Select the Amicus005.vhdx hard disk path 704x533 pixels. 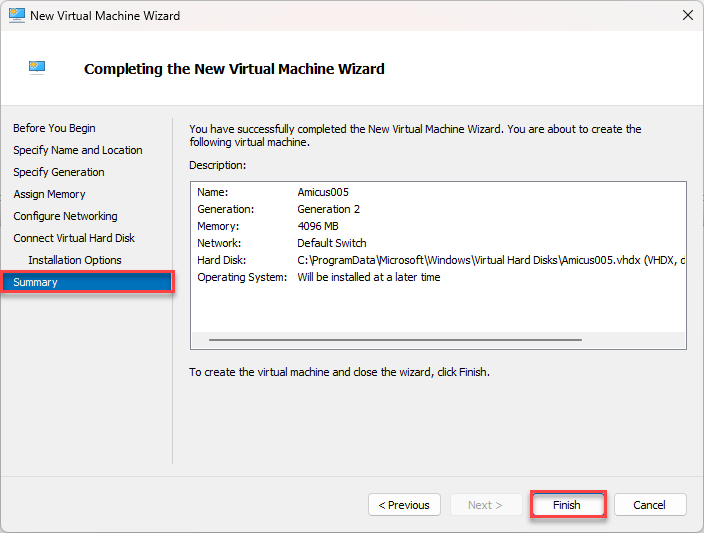point(491,260)
